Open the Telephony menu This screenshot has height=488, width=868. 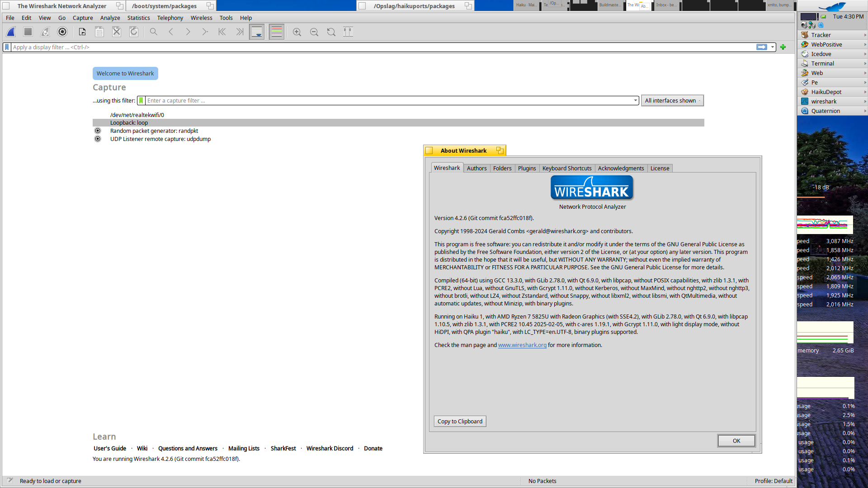tap(170, 18)
